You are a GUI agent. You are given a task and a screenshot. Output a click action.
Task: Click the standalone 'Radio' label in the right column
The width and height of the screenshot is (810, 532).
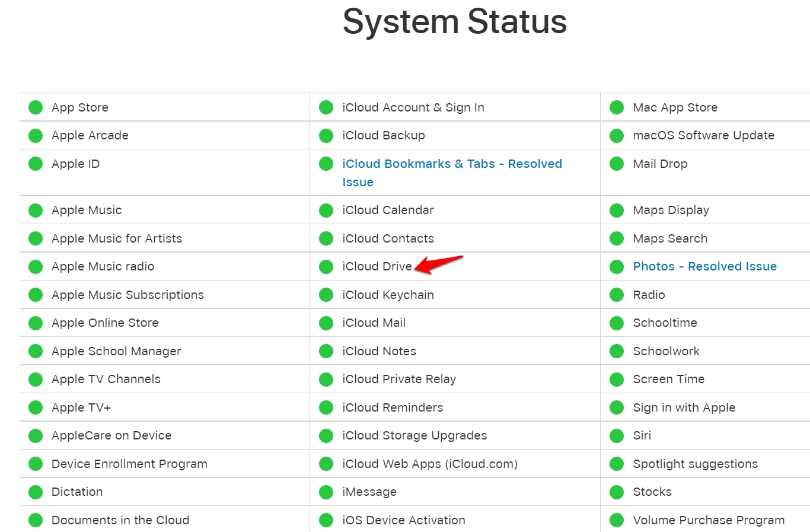tap(649, 295)
